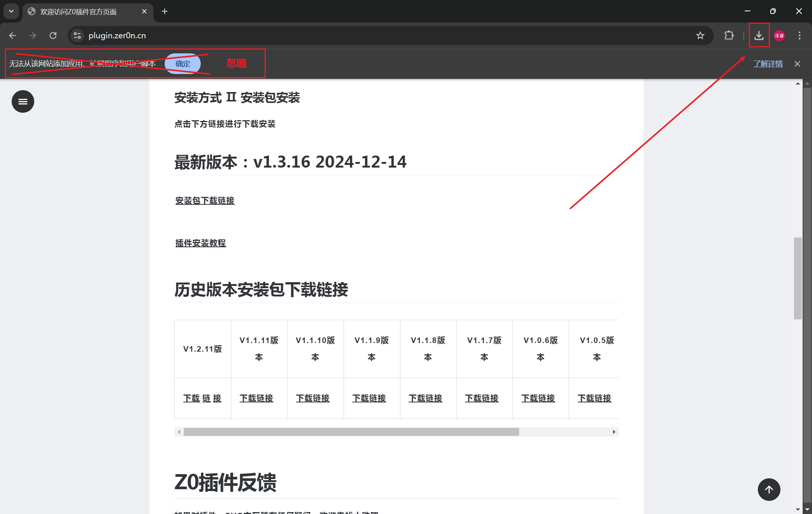Click 下载链接 for V1.1.9 version
The width and height of the screenshot is (812, 514).
point(369,398)
